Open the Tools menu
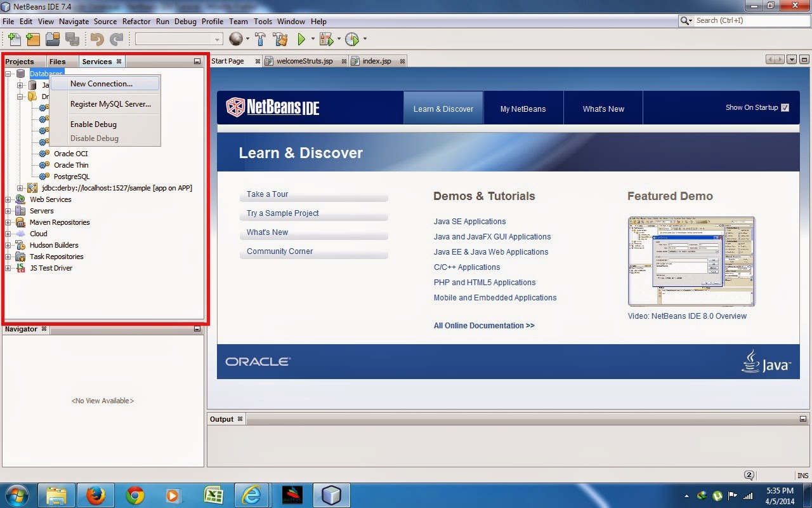The image size is (812, 508). [x=263, y=21]
